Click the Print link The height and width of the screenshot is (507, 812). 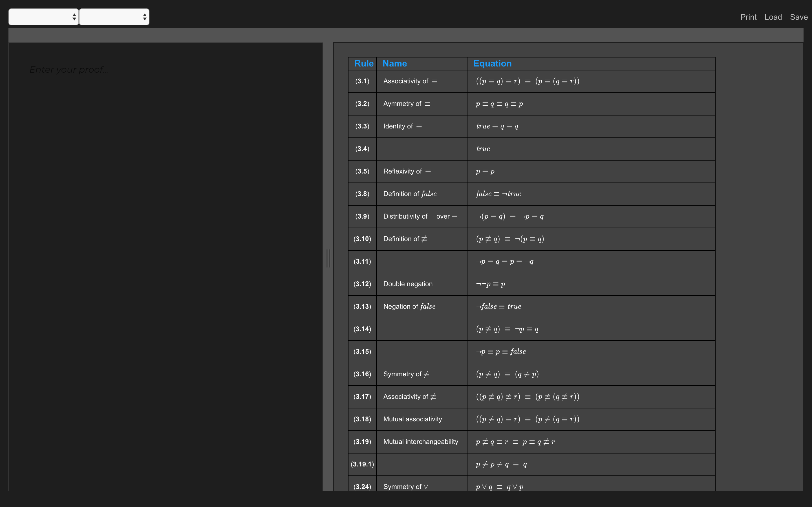click(748, 17)
